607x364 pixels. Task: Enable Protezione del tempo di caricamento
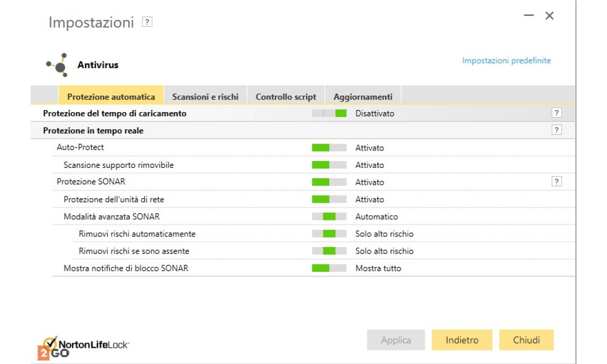click(329, 114)
